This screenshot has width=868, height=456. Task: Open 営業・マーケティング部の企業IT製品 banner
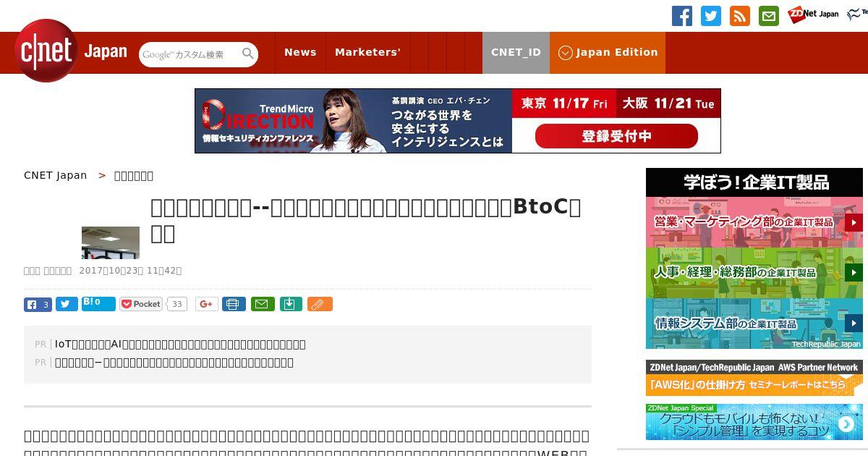[754, 222]
